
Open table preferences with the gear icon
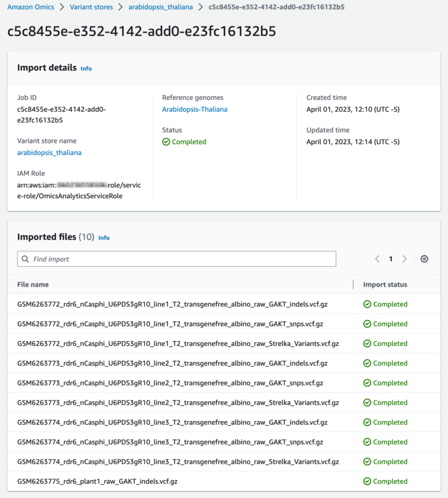click(424, 258)
